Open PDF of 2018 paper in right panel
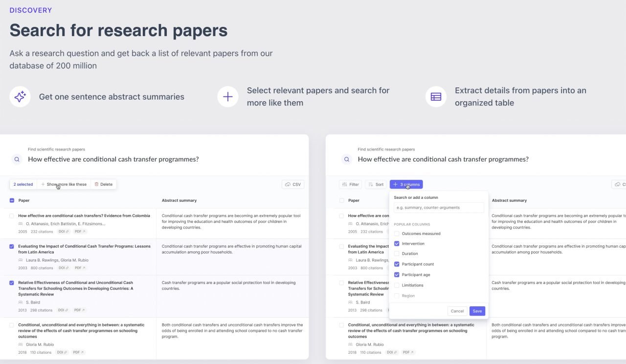 [408, 352]
